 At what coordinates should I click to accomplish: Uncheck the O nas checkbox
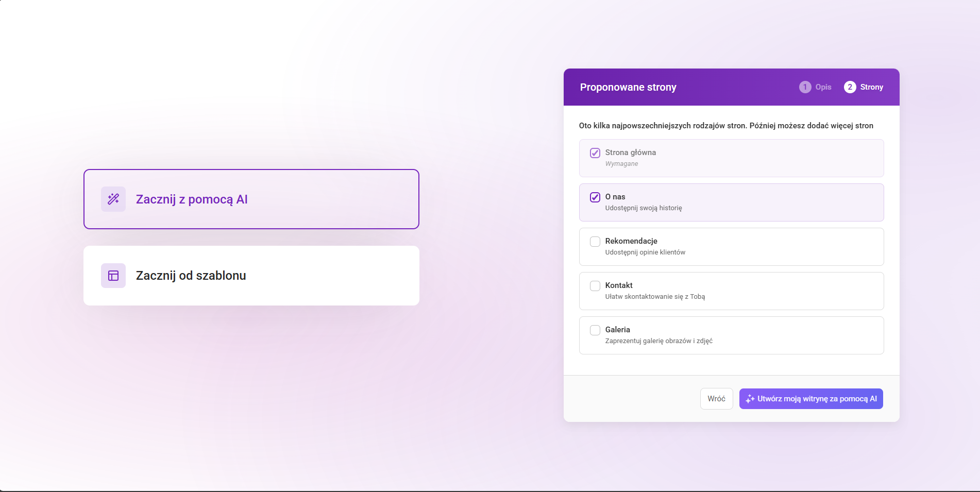pyautogui.click(x=595, y=197)
